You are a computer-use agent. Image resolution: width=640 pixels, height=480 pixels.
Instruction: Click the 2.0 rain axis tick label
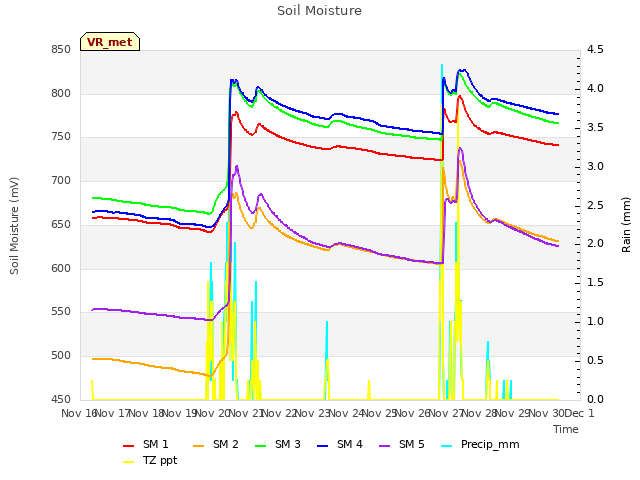(x=595, y=244)
